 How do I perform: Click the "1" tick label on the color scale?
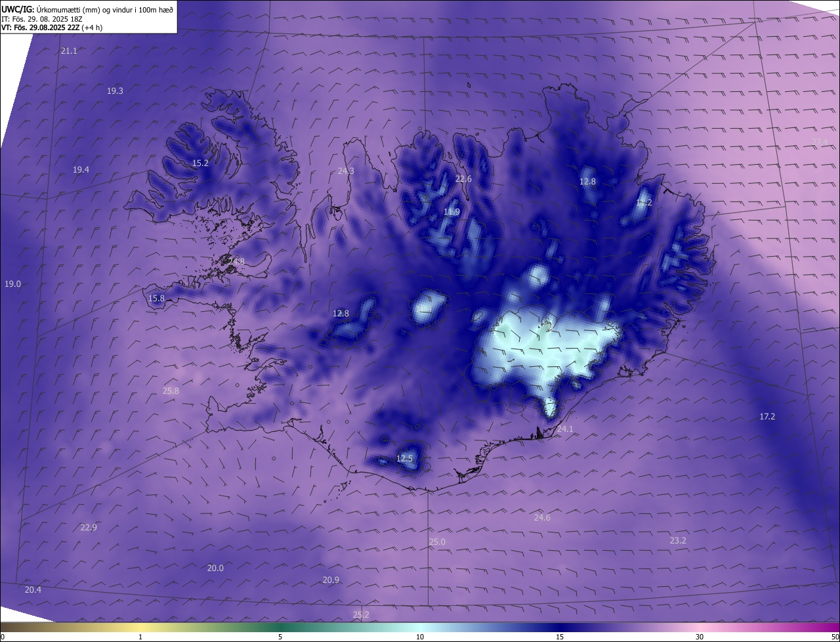(x=140, y=637)
